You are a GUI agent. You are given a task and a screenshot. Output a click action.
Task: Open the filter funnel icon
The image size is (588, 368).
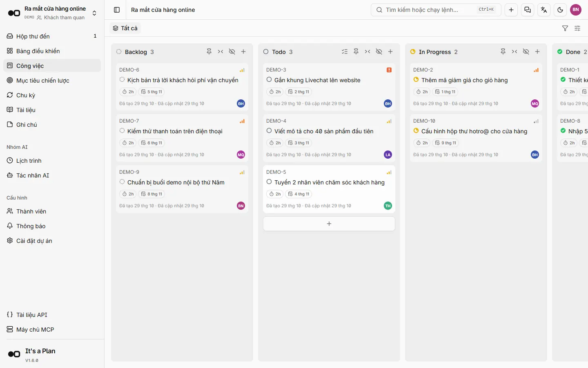pyautogui.click(x=565, y=28)
